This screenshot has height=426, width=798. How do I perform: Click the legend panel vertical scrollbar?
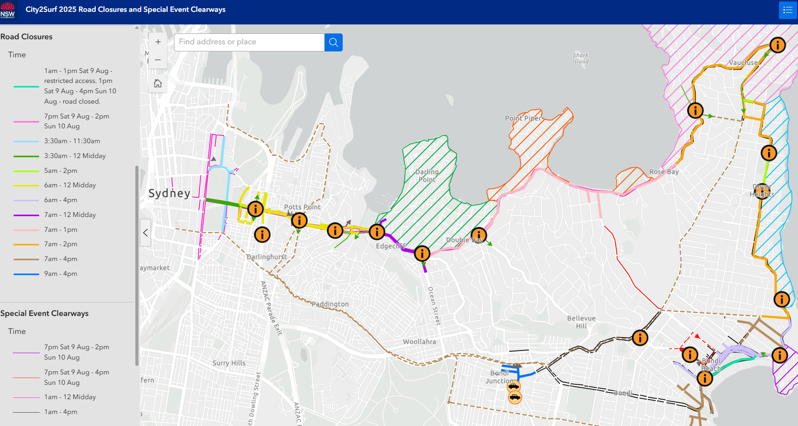(136, 265)
